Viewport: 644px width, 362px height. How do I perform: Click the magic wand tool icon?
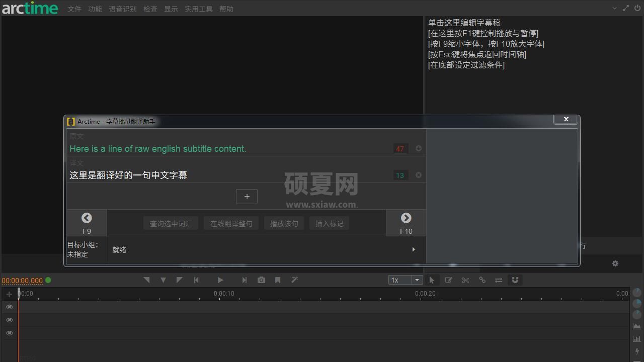[x=294, y=280]
